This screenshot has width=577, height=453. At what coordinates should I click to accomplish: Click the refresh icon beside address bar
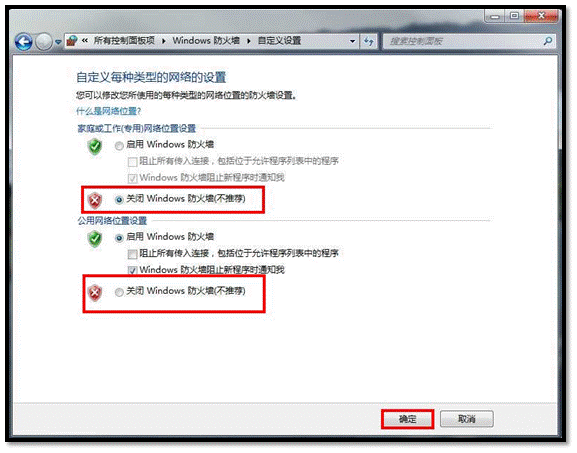point(368,41)
